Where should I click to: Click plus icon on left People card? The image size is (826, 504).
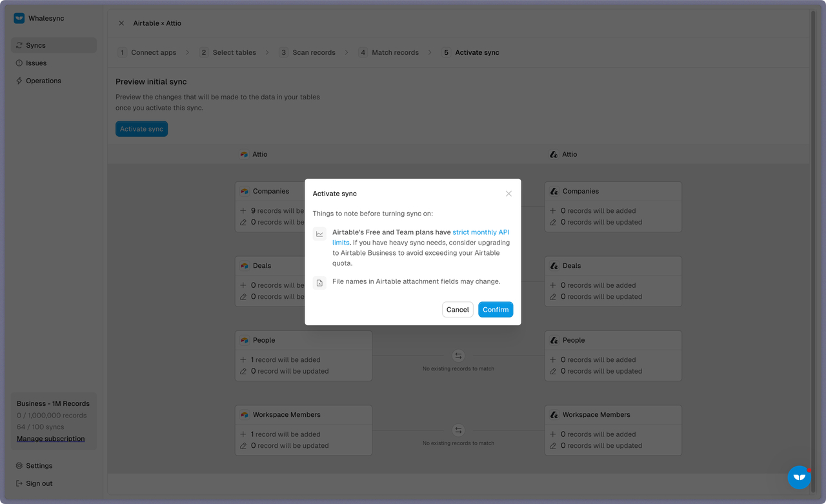[243, 360]
